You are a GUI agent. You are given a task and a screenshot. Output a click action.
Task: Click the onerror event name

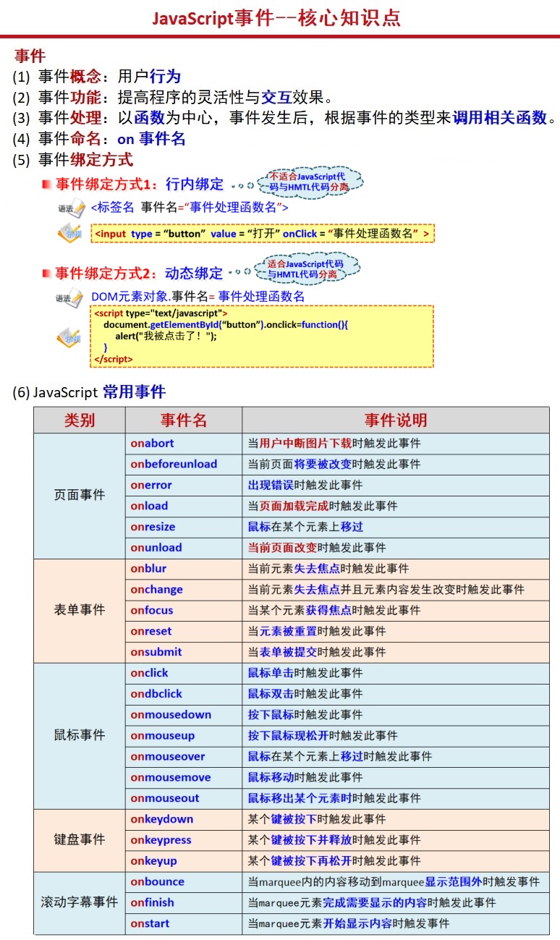click(x=151, y=485)
